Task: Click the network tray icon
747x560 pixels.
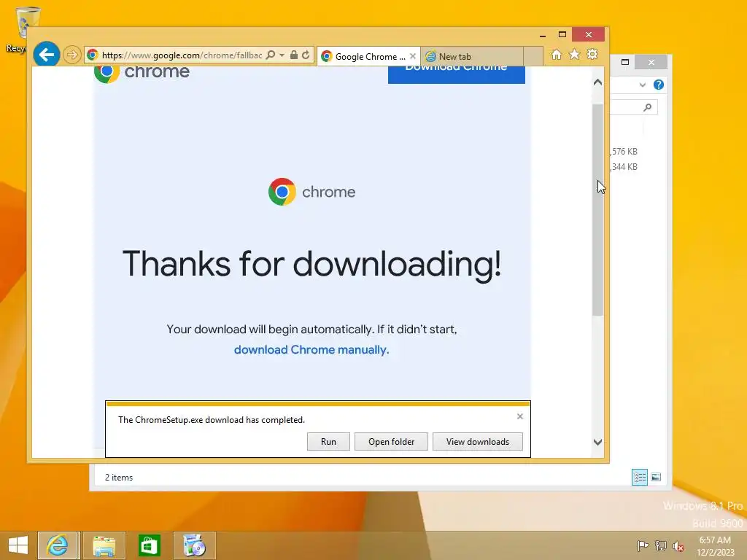Action: 661,545
